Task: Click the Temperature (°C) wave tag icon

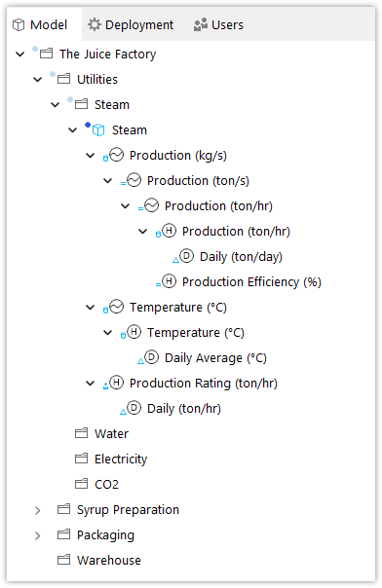Action: click(x=117, y=307)
